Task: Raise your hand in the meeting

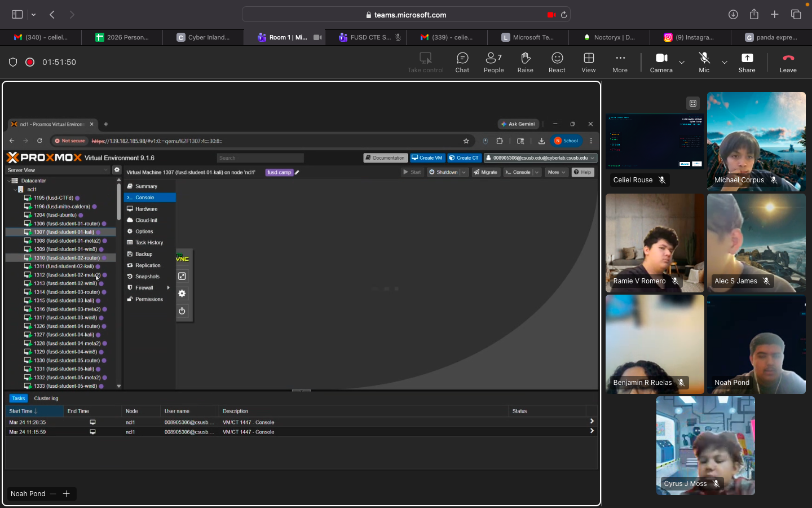Action: (525, 62)
